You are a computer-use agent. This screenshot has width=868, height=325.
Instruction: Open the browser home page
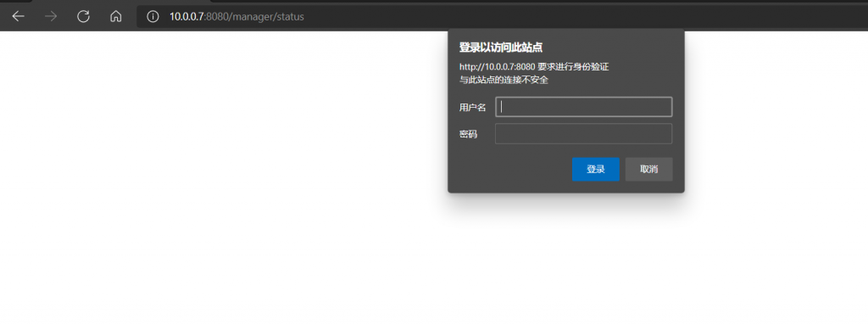pyautogui.click(x=115, y=17)
